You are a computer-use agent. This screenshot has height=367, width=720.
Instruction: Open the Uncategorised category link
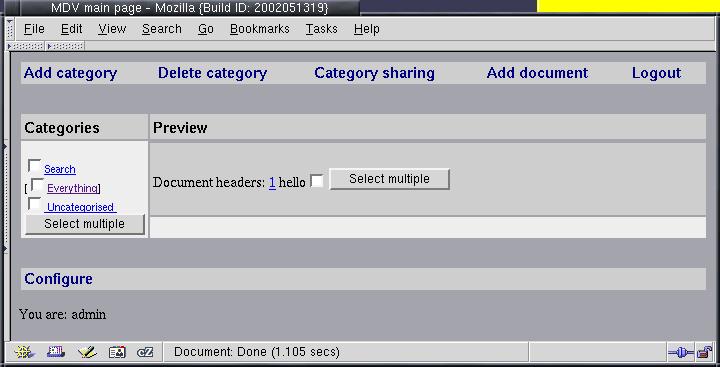tap(80, 207)
